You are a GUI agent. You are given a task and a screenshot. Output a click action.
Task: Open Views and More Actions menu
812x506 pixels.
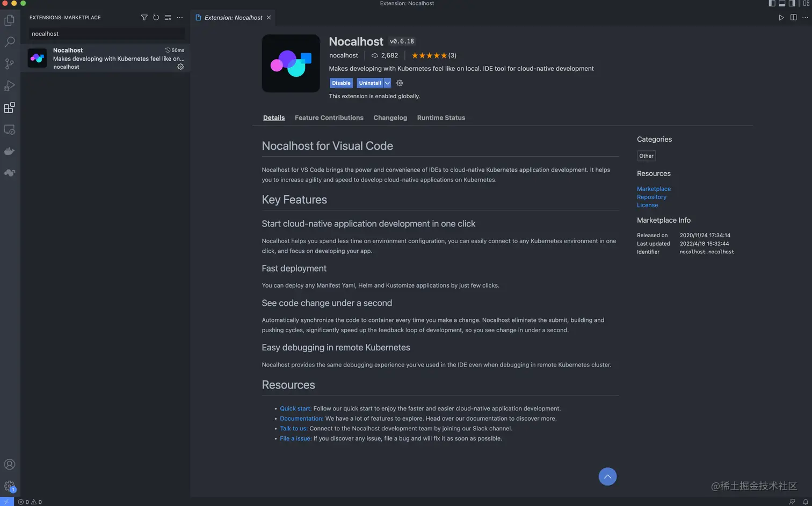pyautogui.click(x=180, y=18)
